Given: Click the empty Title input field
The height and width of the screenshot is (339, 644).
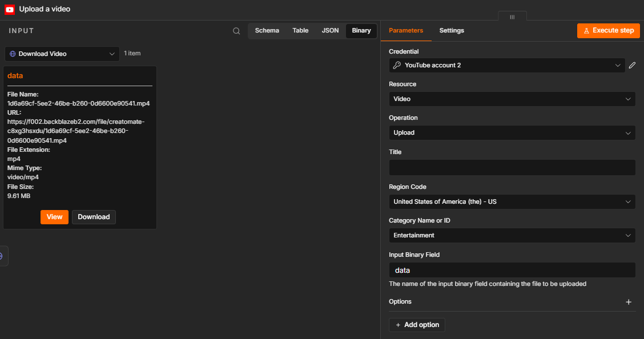Looking at the screenshot, I should point(512,167).
